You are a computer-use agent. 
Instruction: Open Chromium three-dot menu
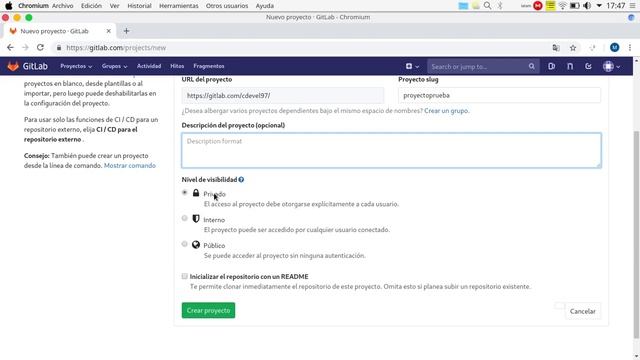(x=630, y=48)
